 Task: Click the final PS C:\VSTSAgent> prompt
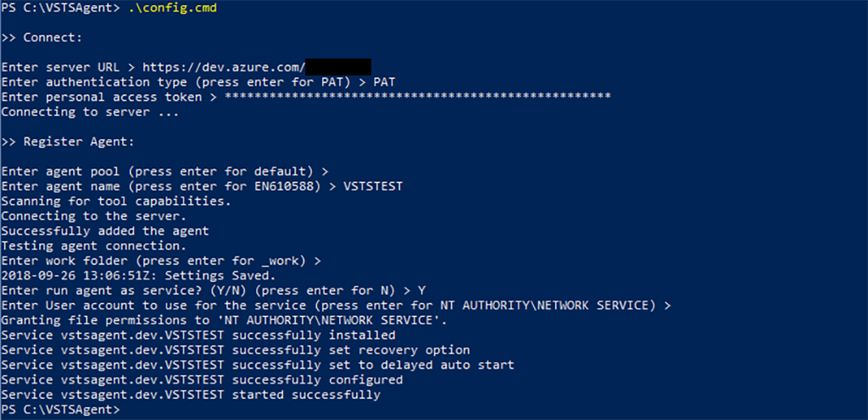pos(60,410)
